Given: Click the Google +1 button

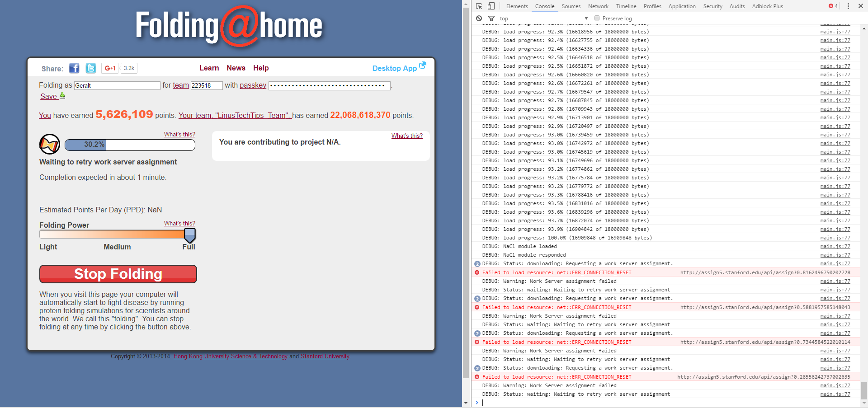Looking at the screenshot, I should click(110, 68).
